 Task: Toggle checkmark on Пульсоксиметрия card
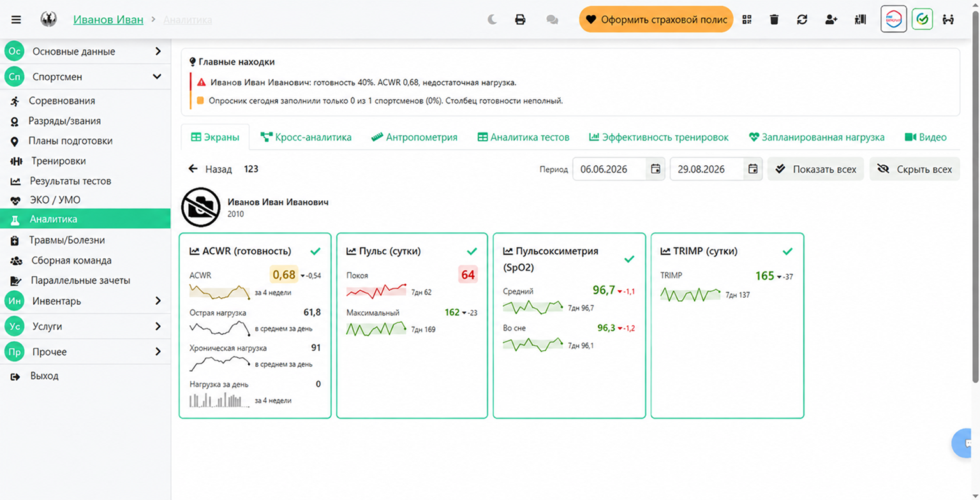[x=629, y=259]
